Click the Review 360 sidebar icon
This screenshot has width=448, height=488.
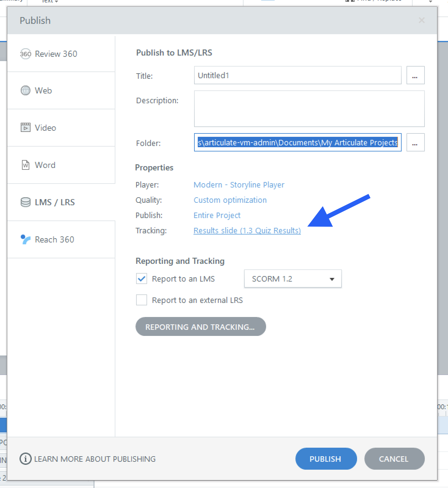tap(26, 54)
